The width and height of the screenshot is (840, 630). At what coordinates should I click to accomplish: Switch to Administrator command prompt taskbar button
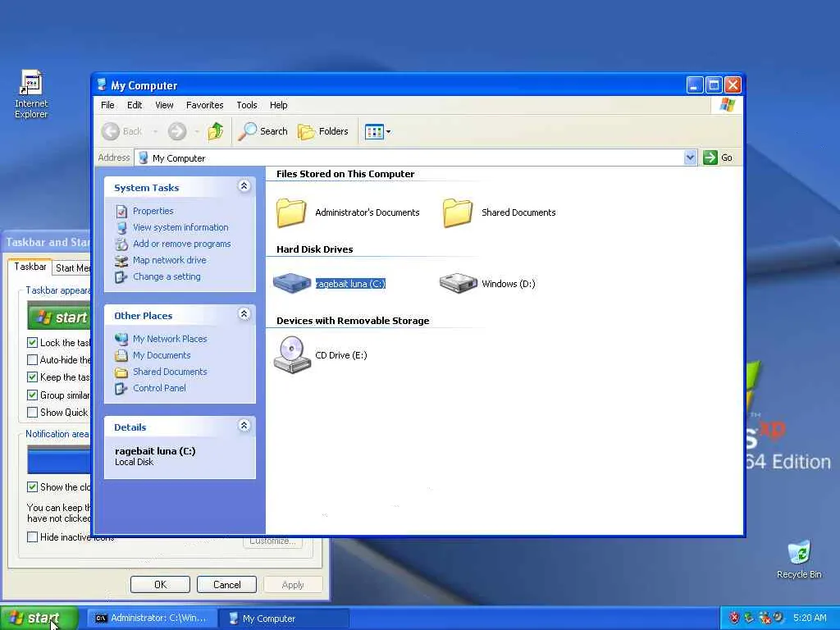152,619
